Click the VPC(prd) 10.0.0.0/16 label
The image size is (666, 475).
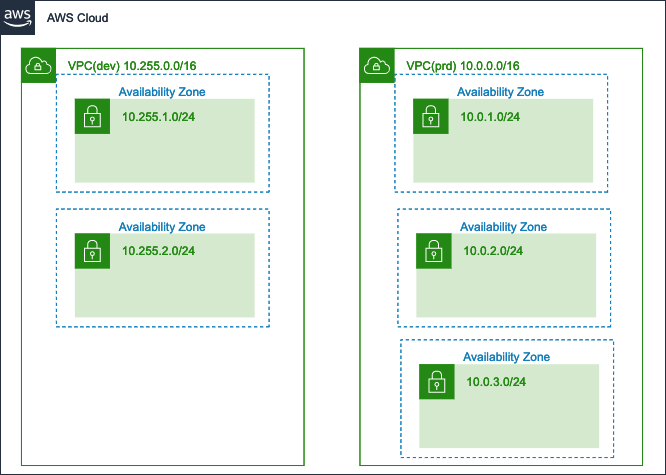(462, 65)
